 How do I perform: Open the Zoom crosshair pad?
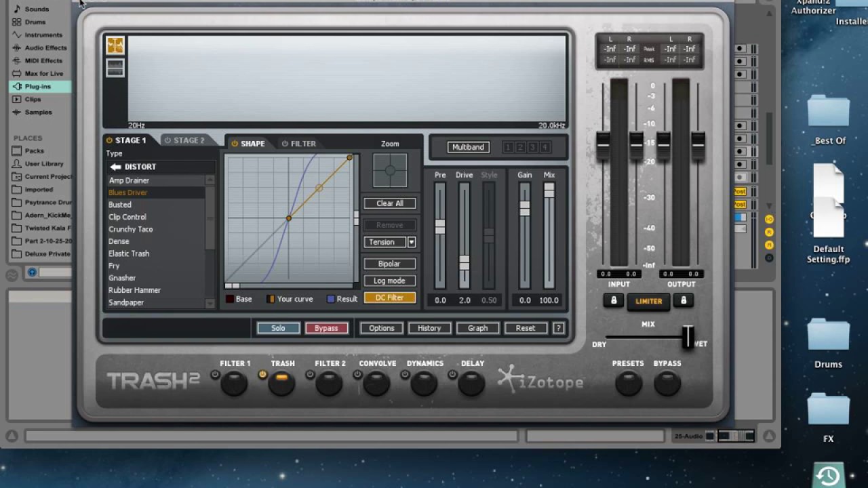(390, 171)
